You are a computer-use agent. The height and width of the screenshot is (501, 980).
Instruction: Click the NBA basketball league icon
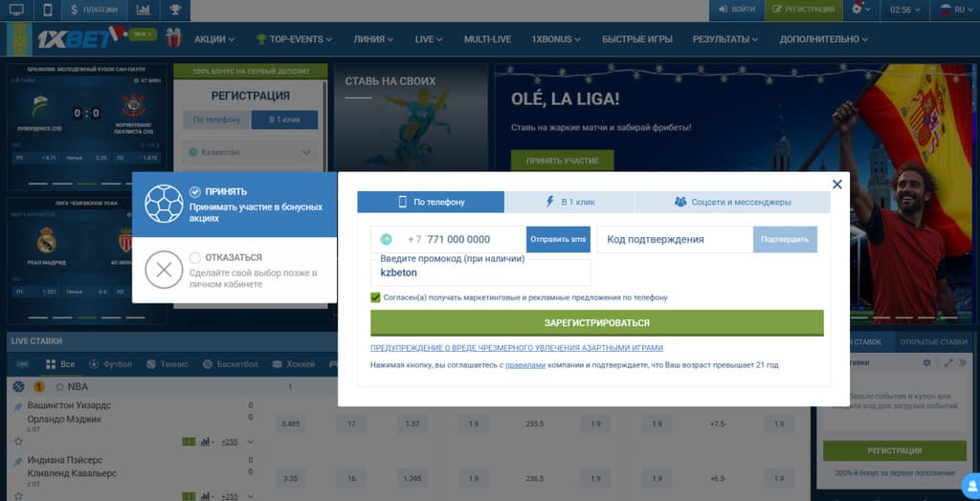click(18, 386)
